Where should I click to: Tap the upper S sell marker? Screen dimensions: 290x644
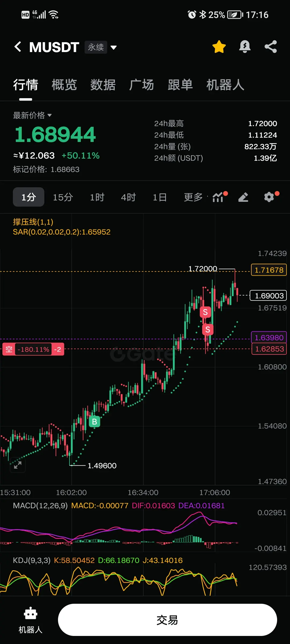click(205, 312)
